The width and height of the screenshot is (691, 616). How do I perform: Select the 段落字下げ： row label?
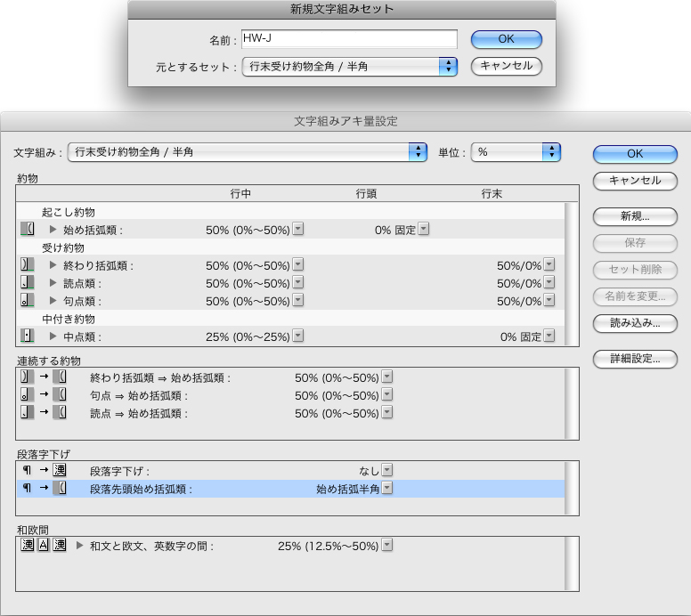pyautogui.click(x=120, y=471)
